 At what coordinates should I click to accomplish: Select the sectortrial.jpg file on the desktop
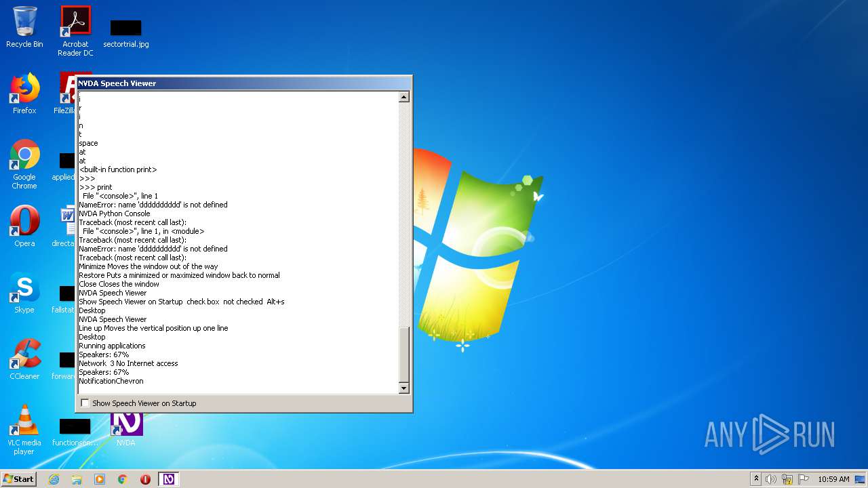[x=126, y=33]
